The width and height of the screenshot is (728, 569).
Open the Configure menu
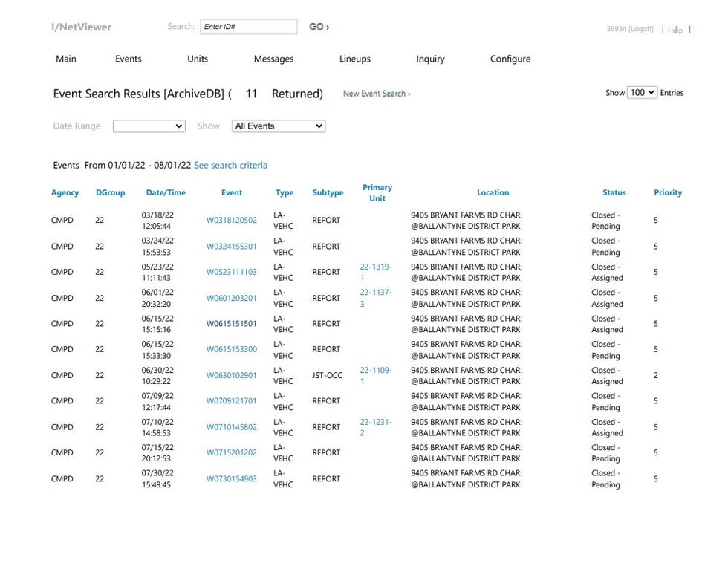(x=510, y=59)
